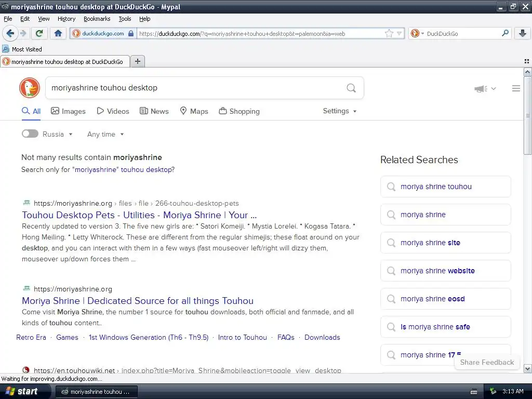Open Touhou Desktop Pets result link

[139, 215]
